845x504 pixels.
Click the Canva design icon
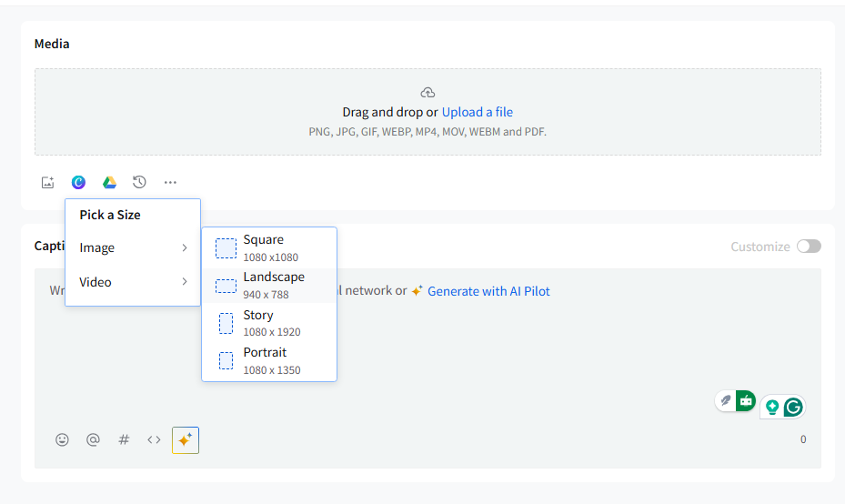[79, 183]
